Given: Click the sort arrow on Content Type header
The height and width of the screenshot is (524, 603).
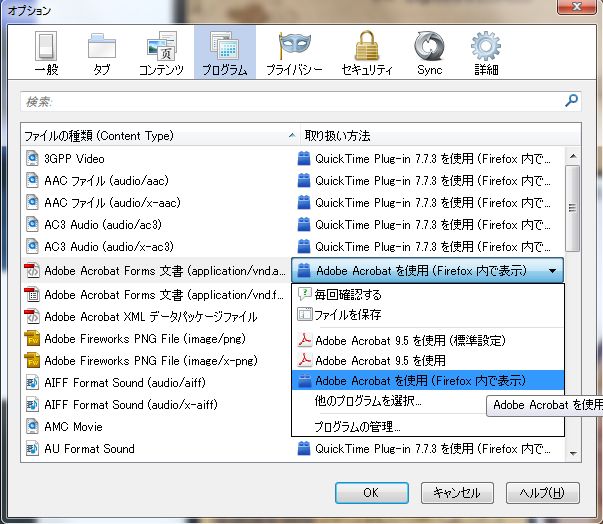Looking at the screenshot, I should click(292, 135).
